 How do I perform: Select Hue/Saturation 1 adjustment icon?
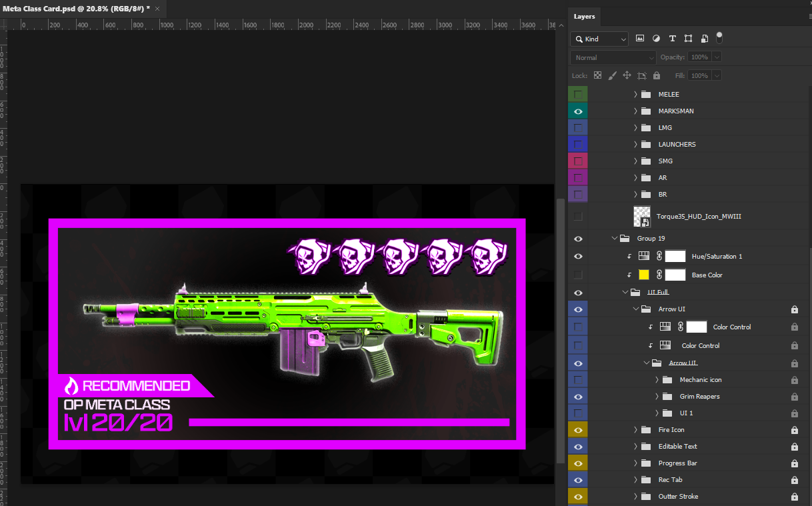pos(644,256)
